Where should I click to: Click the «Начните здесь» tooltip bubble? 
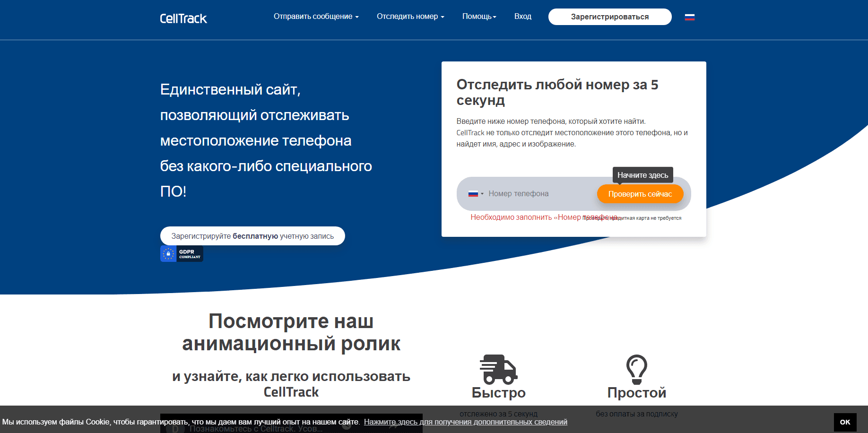pyautogui.click(x=642, y=175)
